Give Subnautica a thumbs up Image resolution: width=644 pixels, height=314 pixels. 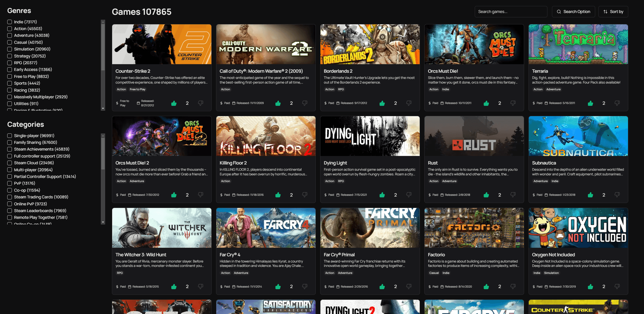pos(590,195)
